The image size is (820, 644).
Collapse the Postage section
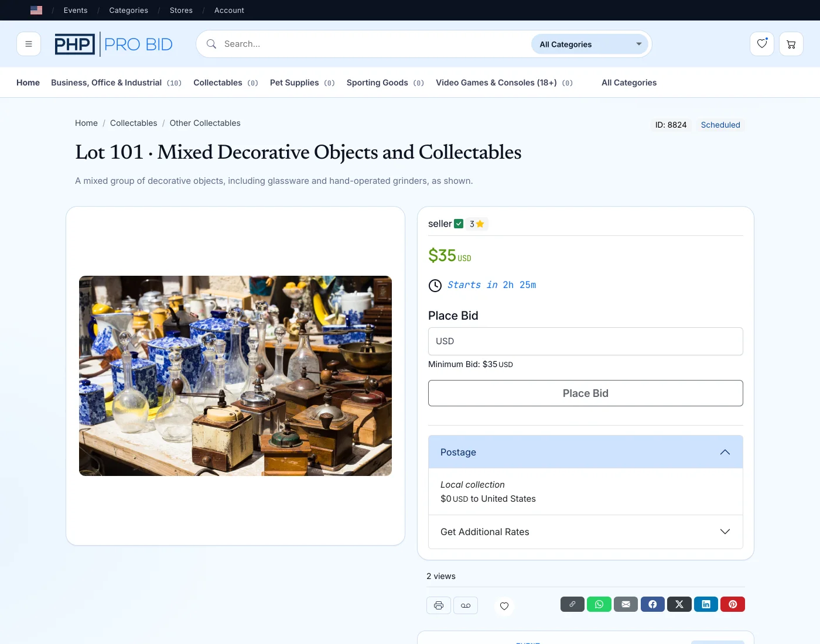coord(586,452)
